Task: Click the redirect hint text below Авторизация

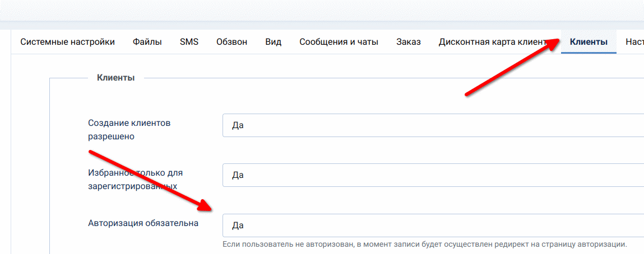Action: (x=424, y=244)
